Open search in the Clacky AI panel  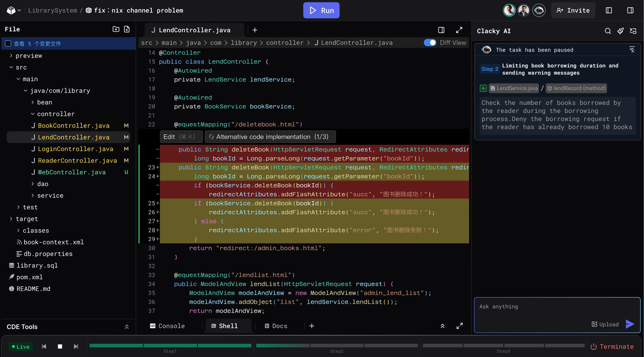coord(608,31)
